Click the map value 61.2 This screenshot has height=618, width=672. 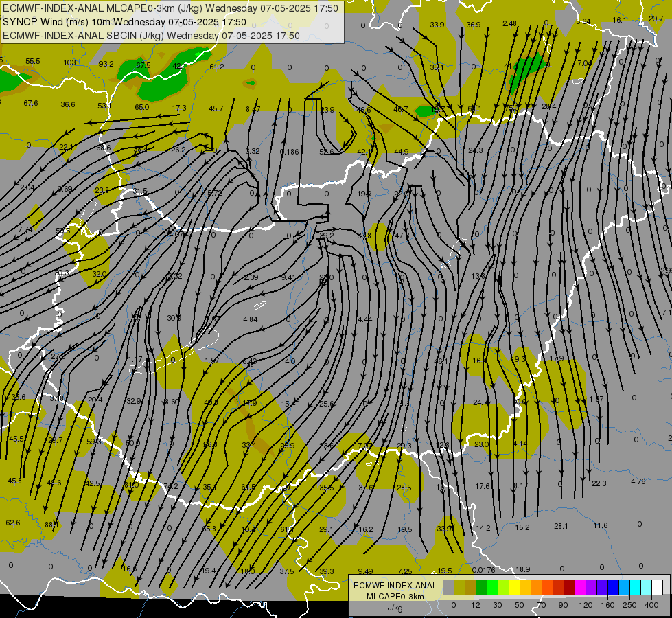tap(217, 67)
